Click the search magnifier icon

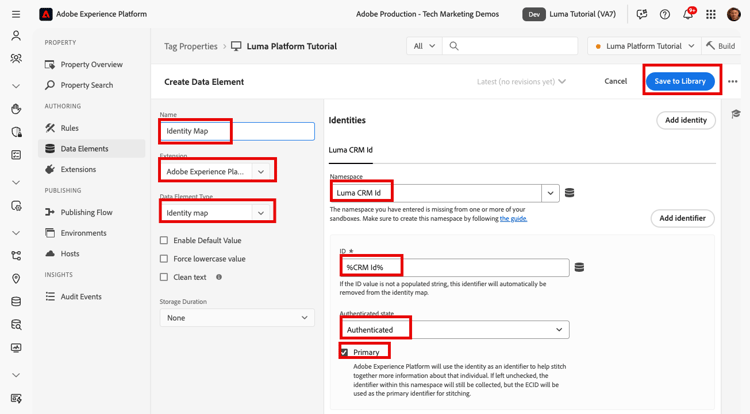coord(454,46)
